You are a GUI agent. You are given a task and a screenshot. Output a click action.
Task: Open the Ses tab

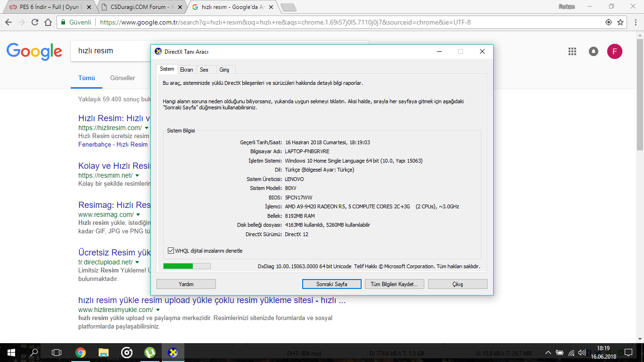click(204, 70)
